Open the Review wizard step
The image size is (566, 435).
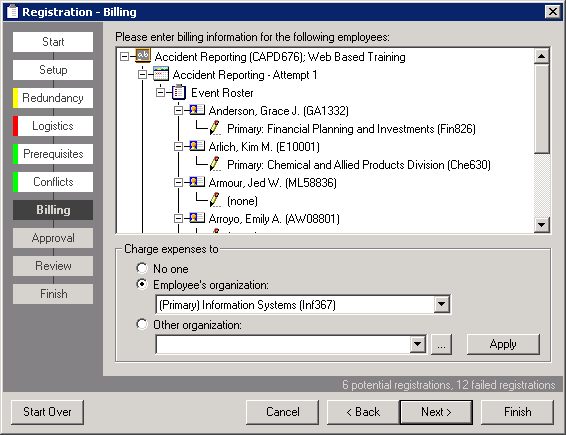53,266
